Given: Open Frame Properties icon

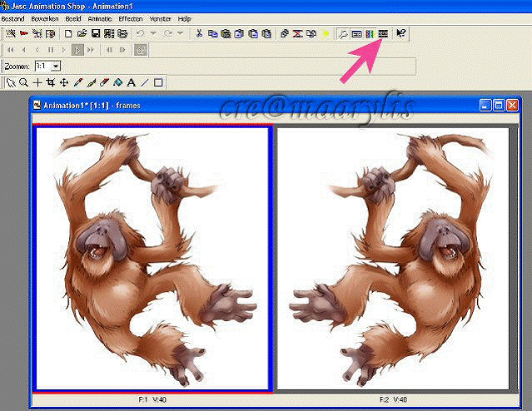Looking at the screenshot, I should tap(356, 33).
